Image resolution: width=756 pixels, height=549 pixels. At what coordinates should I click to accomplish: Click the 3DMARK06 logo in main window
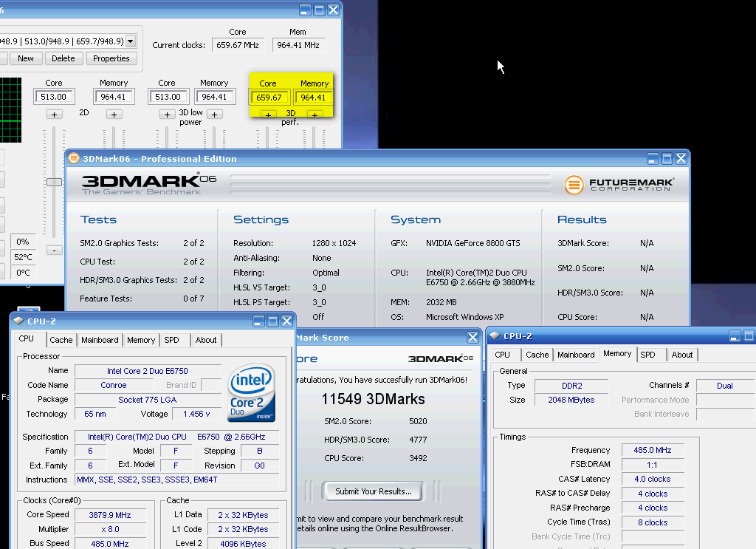[x=141, y=184]
